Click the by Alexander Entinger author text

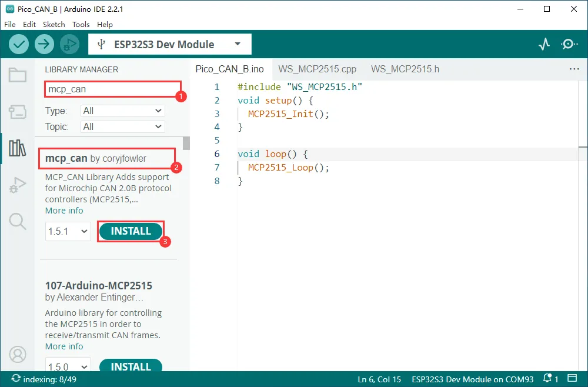pos(94,298)
